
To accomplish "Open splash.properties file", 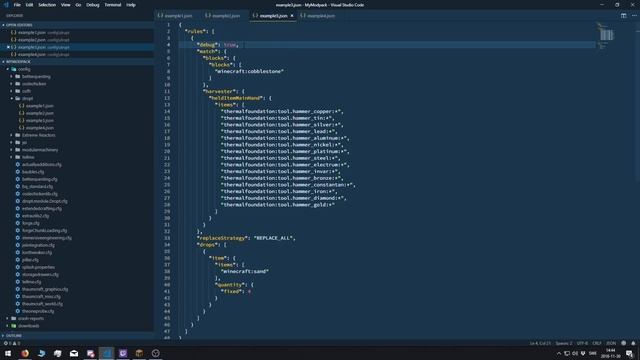I will coord(38,267).
